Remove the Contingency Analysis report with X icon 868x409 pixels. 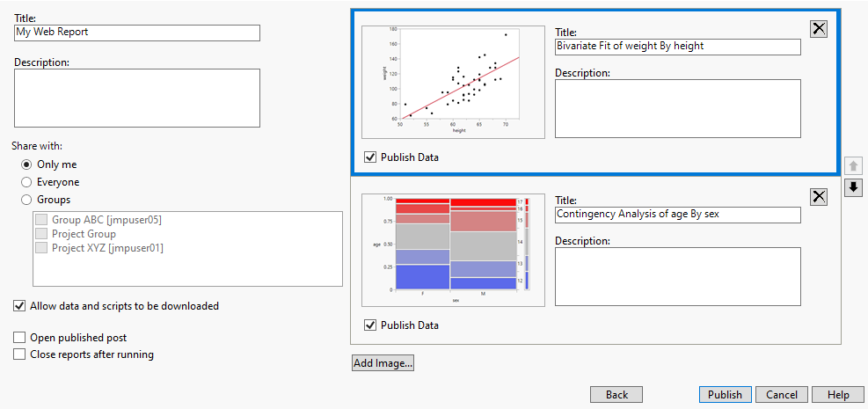819,197
